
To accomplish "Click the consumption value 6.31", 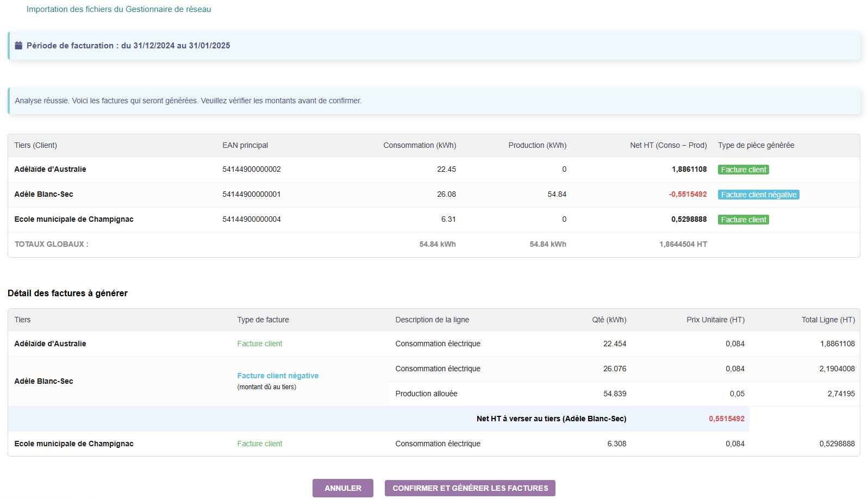I will click(x=449, y=219).
